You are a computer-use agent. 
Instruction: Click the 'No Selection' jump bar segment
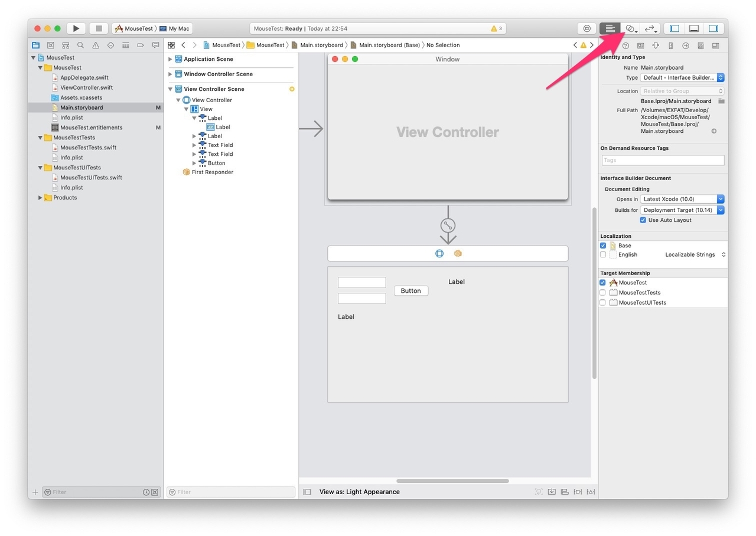[443, 45]
